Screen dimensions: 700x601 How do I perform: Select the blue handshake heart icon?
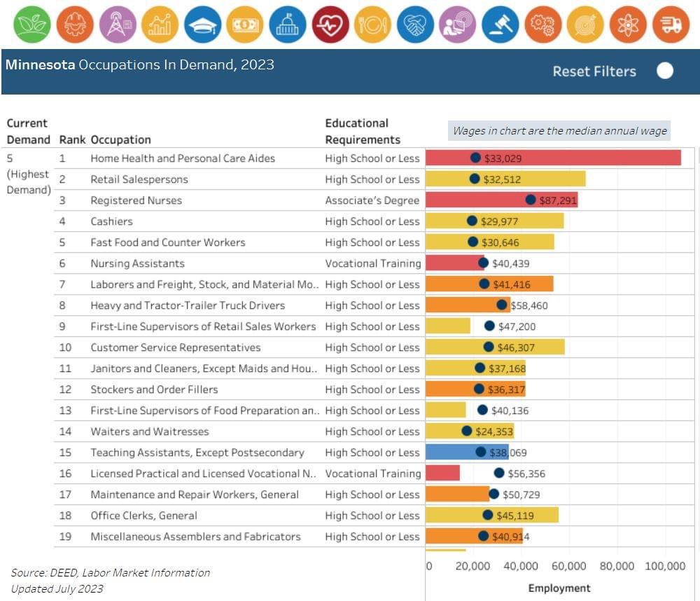[x=415, y=25]
